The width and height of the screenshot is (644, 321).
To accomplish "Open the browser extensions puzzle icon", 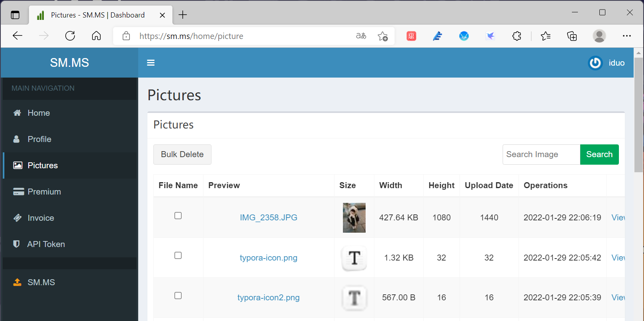I will 517,36.
